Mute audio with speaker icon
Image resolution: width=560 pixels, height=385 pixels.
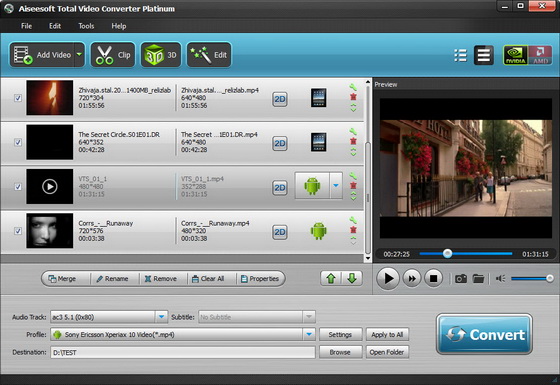(500, 278)
